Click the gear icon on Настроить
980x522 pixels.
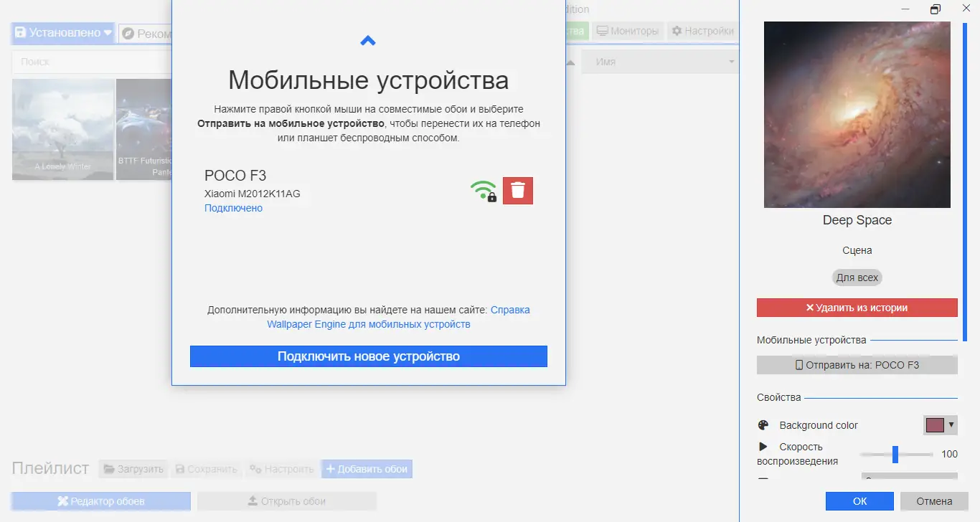click(x=253, y=468)
